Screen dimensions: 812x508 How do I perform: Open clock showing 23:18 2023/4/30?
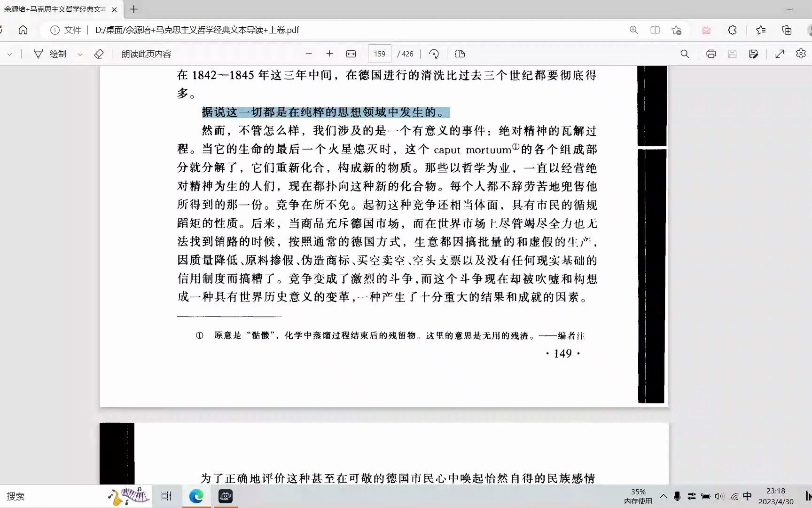click(x=776, y=496)
